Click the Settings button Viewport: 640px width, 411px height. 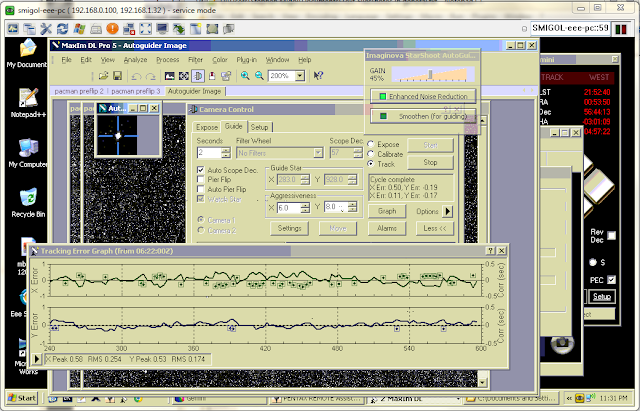[x=290, y=228]
